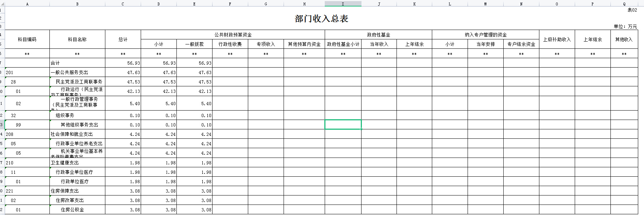Select subject code 208 cell
This screenshot has height=215, width=644.
27,134
